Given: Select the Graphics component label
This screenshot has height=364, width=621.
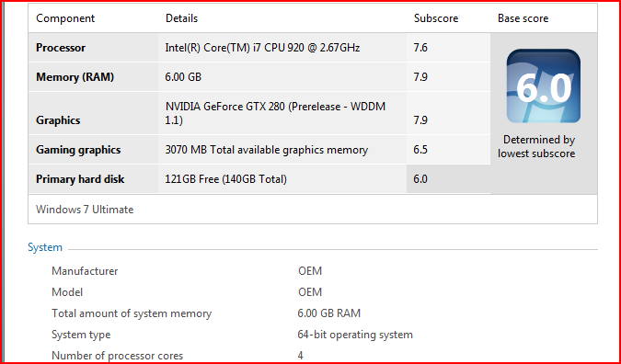Looking at the screenshot, I should 58,120.
